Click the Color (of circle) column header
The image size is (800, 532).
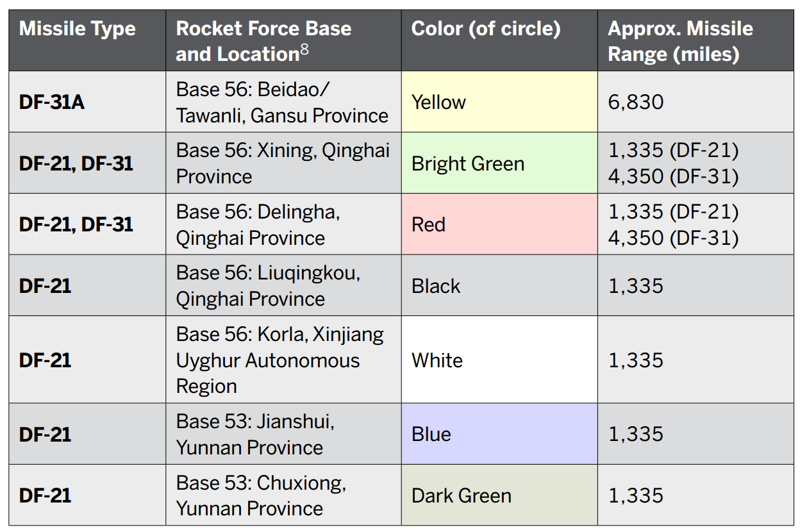tap(486, 29)
